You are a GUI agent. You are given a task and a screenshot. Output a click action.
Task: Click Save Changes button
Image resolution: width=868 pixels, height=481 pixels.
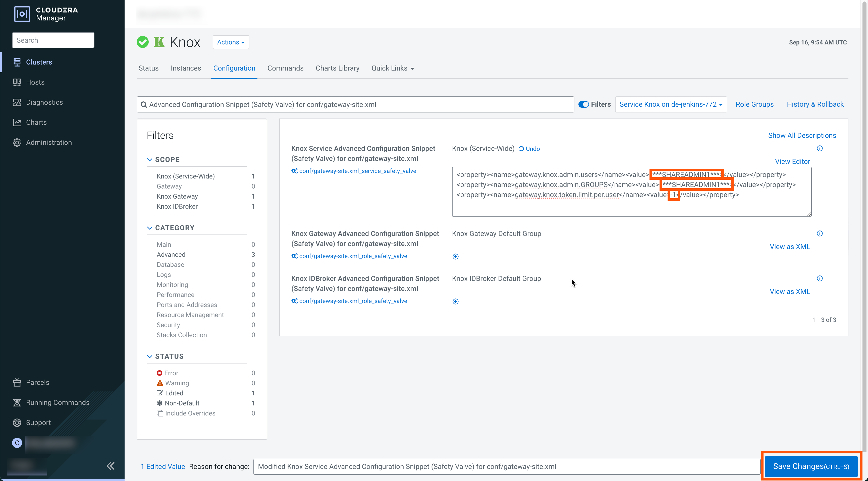pyautogui.click(x=811, y=466)
